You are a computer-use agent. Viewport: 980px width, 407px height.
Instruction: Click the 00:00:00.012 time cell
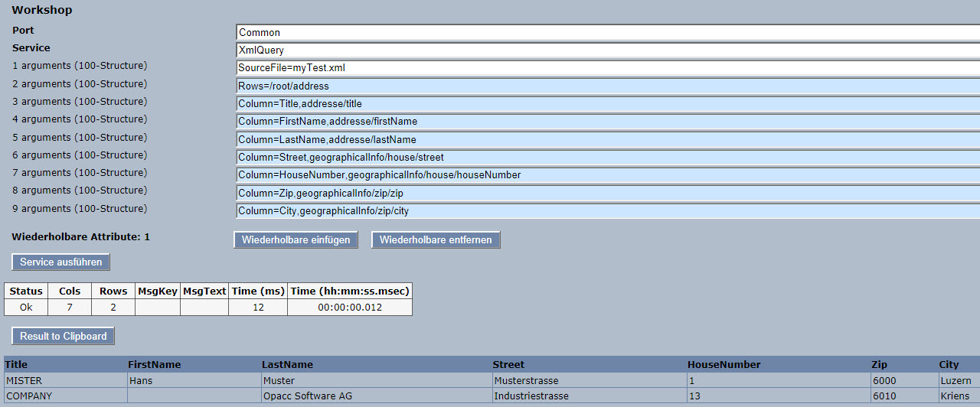[x=350, y=307]
